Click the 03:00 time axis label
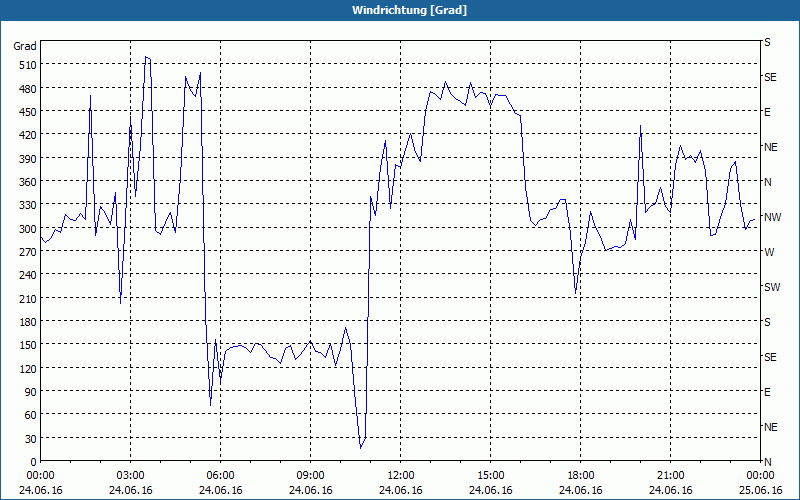Viewport: 800px width, 500px height. point(131,476)
